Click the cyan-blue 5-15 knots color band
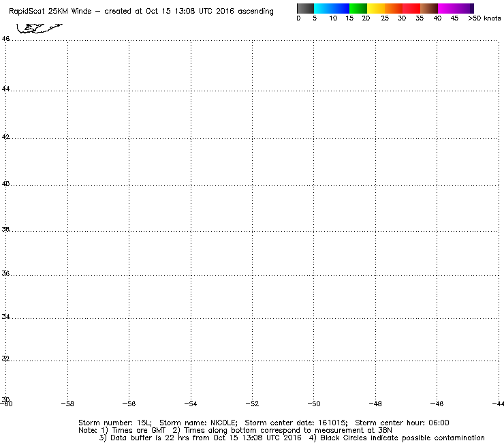Viewport: 504px width, 443px height. [332, 8]
